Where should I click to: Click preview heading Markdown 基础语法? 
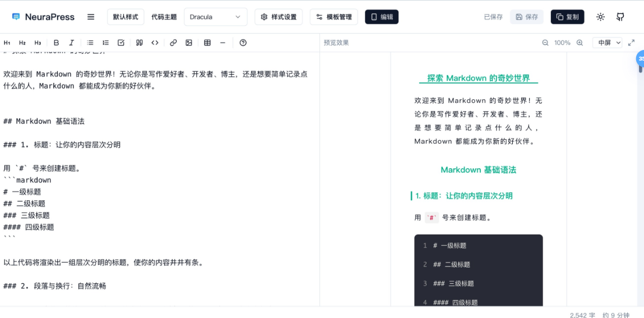pos(479,170)
